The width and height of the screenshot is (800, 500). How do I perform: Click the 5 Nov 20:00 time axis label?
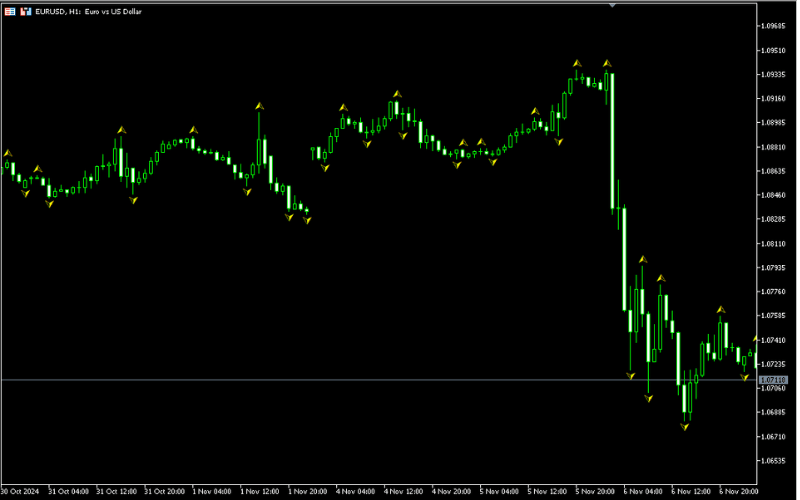[x=595, y=491]
